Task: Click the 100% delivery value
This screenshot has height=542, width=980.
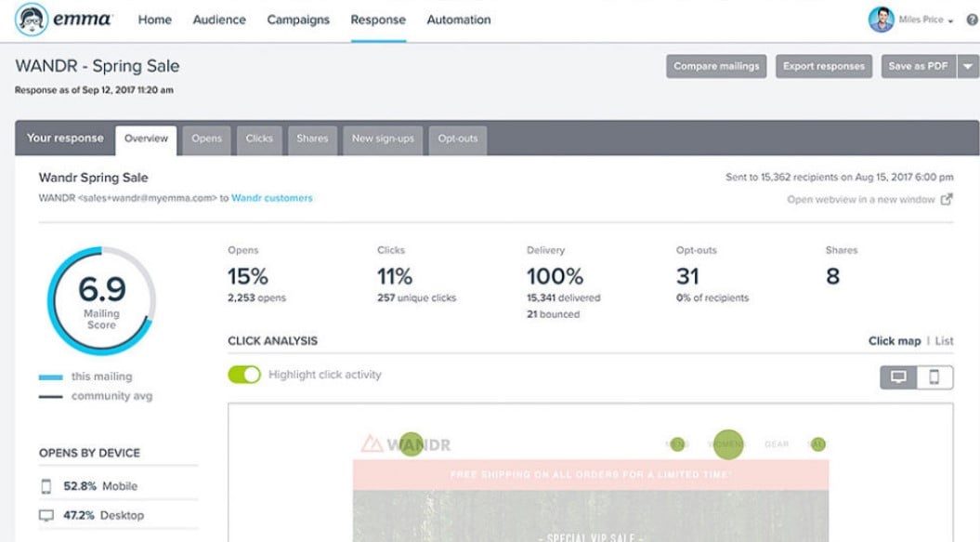Action: [555, 276]
